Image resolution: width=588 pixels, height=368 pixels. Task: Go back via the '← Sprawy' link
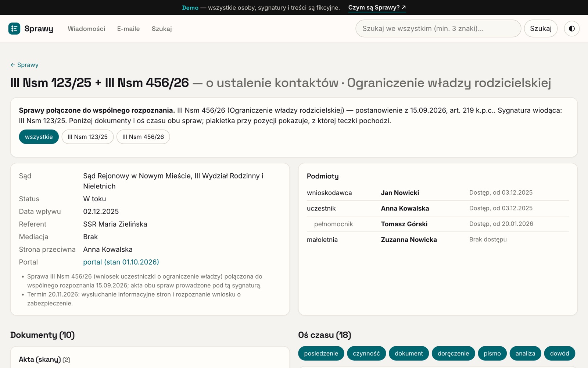coord(24,65)
